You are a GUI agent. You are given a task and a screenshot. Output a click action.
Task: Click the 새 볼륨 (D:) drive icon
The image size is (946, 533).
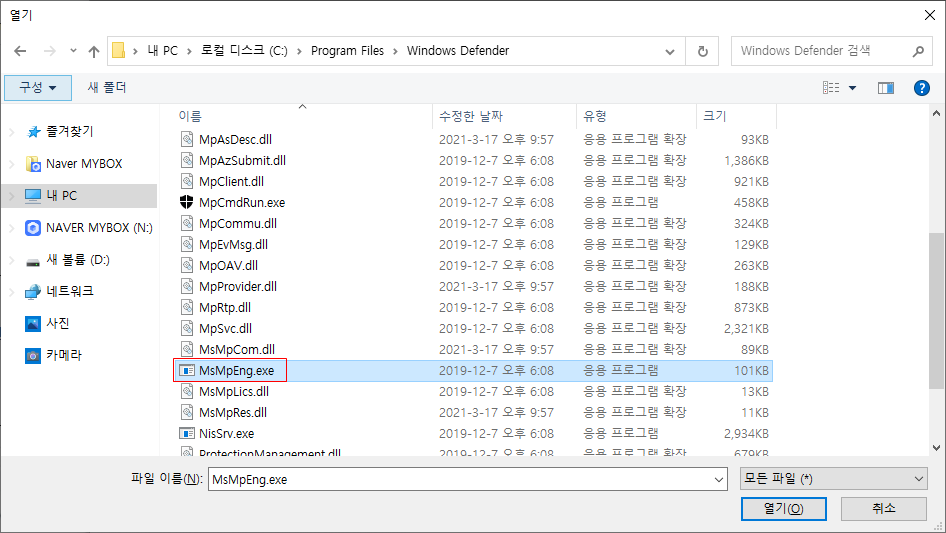[33, 261]
